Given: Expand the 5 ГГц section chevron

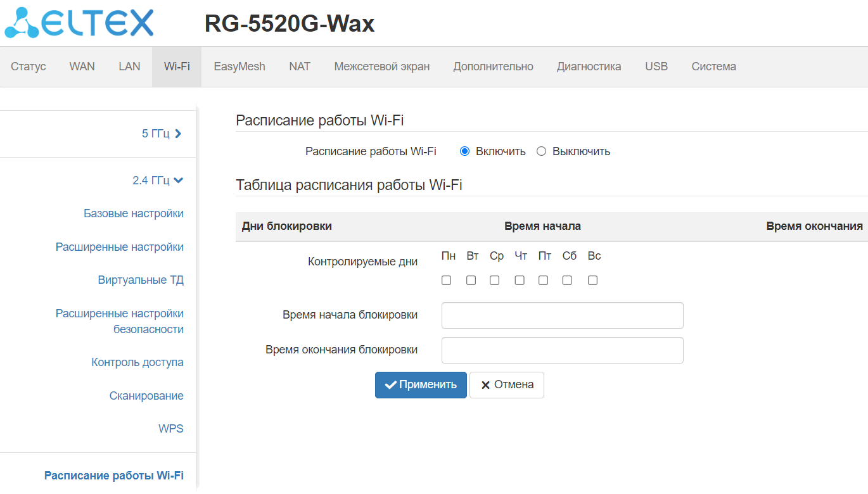Looking at the screenshot, I should 178,134.
